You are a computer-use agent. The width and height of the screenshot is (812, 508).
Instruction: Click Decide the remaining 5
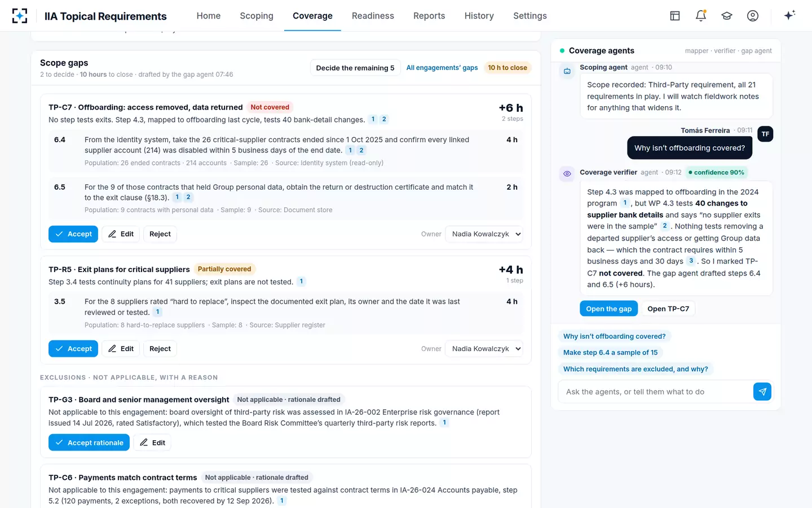(355, 68)
